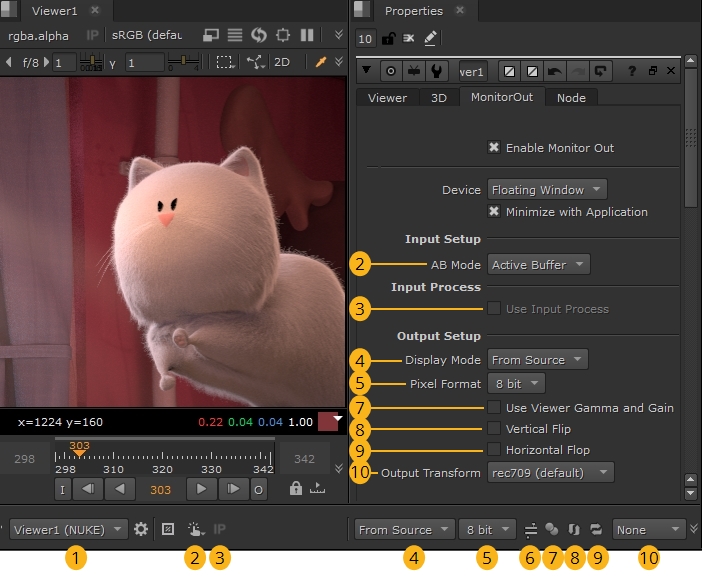
Task: Click the gear icon beside Viewer1 (NUKE)
Action: click(141, 530)
